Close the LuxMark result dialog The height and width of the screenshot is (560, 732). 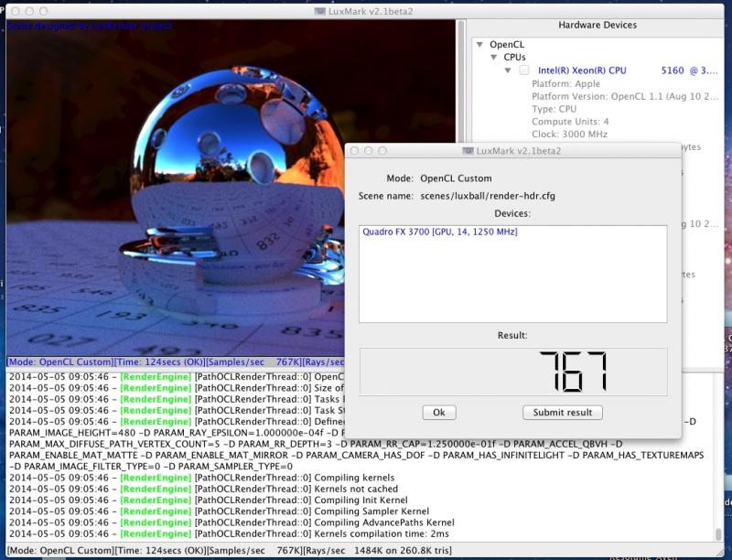(x=353, y=150)
